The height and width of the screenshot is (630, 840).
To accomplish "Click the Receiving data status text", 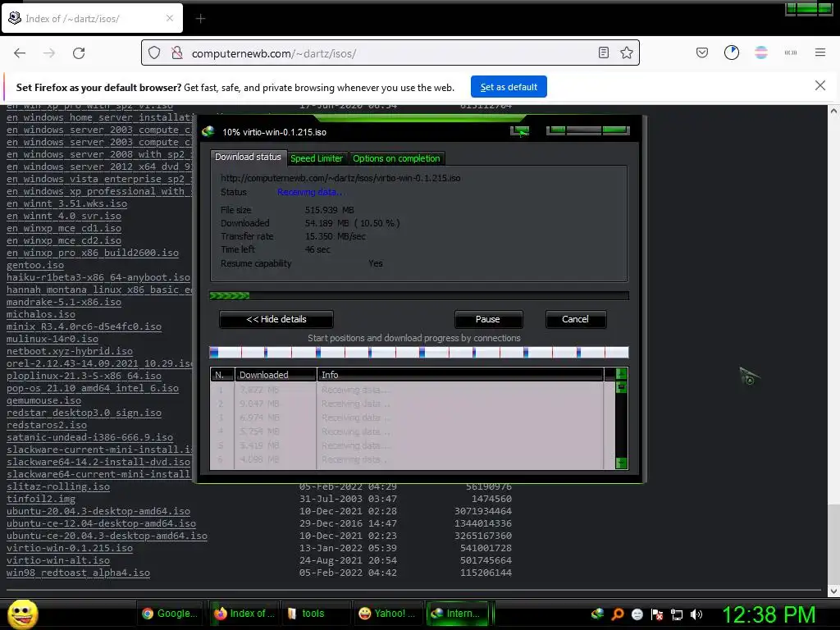I will point(310,192).
